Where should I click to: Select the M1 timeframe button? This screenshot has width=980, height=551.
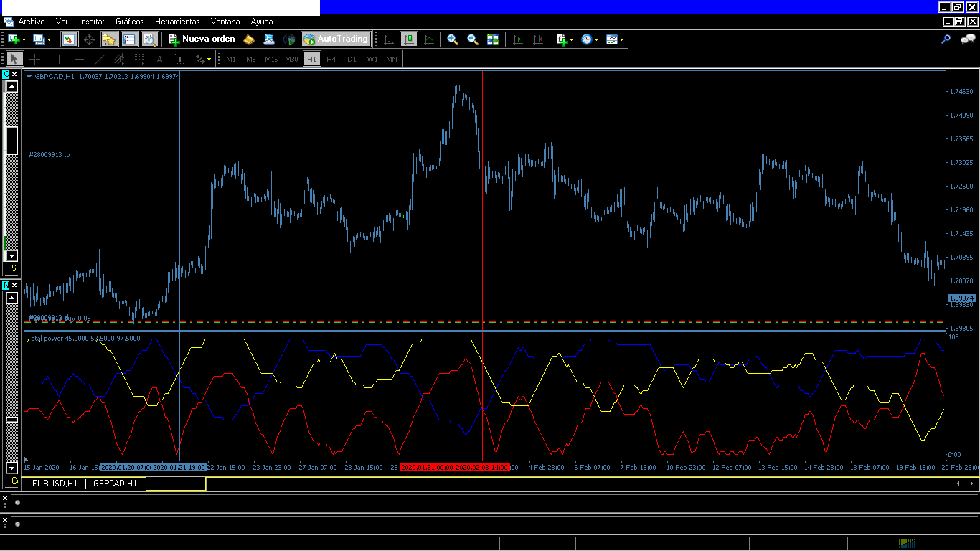(231, 59)
